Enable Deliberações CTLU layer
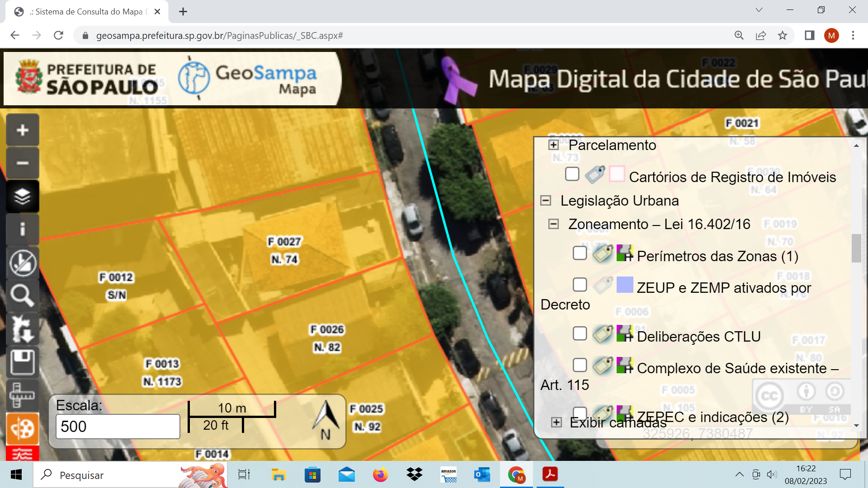 (580, 333)
